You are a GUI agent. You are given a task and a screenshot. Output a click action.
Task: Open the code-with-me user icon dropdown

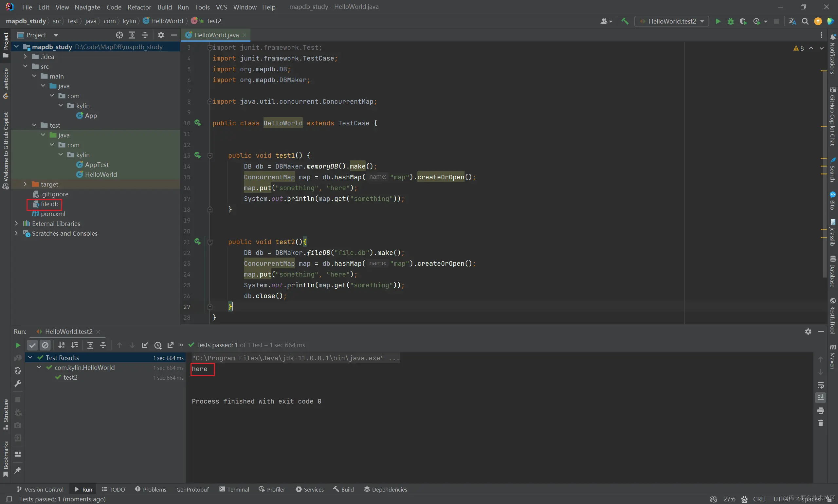[x=606, y=21]
